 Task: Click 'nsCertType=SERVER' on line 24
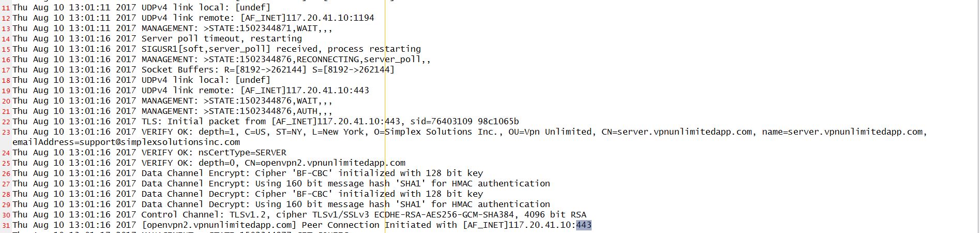[x=243, y=152]
